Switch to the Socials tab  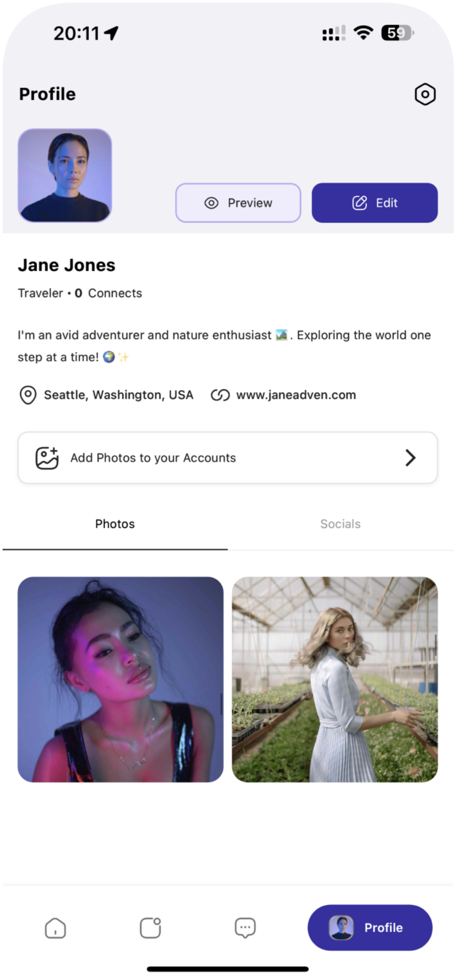click(340, 524)
